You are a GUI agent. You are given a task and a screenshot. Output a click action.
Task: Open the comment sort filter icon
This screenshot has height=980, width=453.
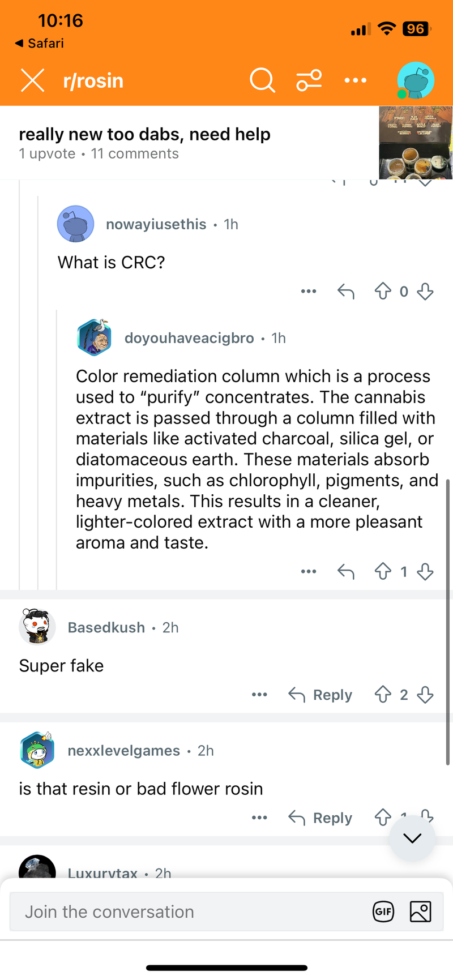[x=309, y=80]
